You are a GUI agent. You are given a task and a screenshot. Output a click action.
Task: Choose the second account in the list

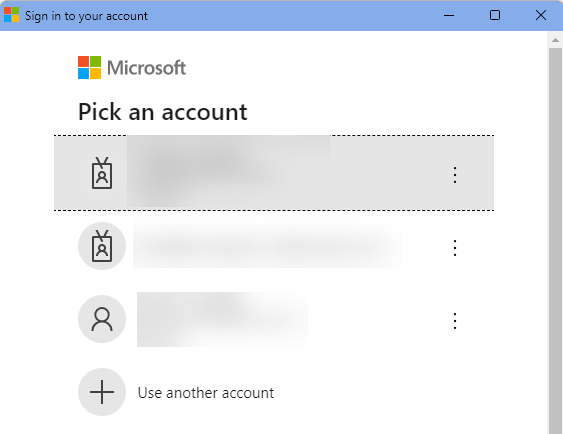click(274, 246)
